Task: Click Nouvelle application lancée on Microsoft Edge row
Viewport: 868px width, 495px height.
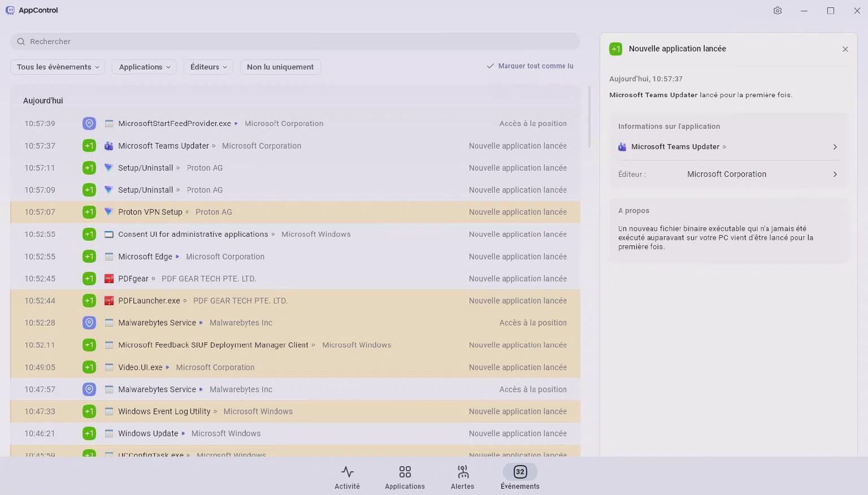Action: [x=518, y=257]
